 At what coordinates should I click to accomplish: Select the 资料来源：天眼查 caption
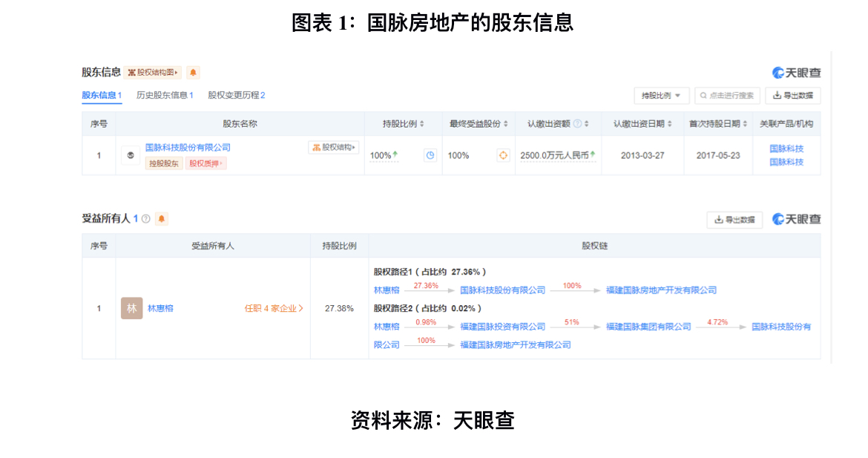coord(433,420)
